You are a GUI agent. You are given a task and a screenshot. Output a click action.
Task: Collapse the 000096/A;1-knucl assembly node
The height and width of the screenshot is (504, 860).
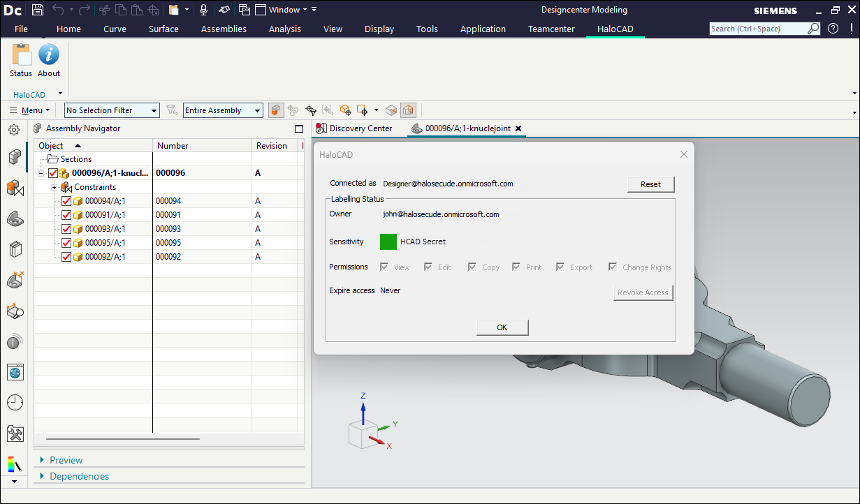click(x=41, y=173)
